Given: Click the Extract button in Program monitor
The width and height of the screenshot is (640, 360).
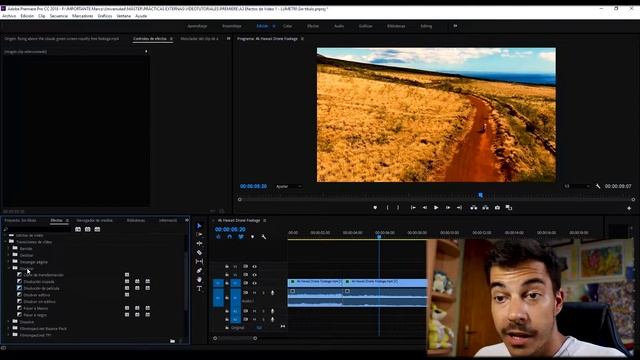Looking at the screenshot, I should (x=485, y=208).
